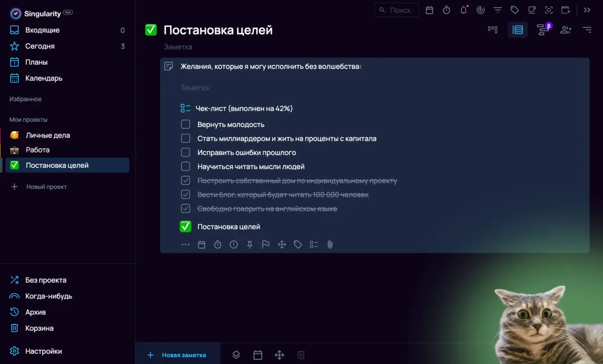This screenshot has width=603, height=364.
Task: Open 'Планы' in the sidebar
Action: (67, 62)
